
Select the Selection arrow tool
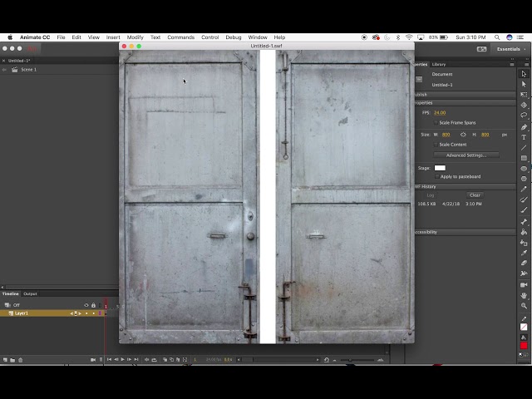[524, 74]
